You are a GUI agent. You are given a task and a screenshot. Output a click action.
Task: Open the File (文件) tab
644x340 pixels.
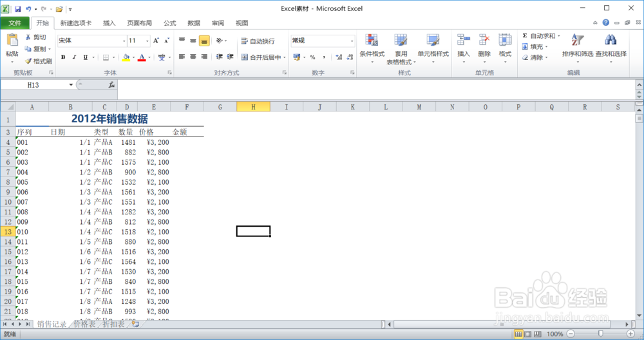(x=15, y=23)
